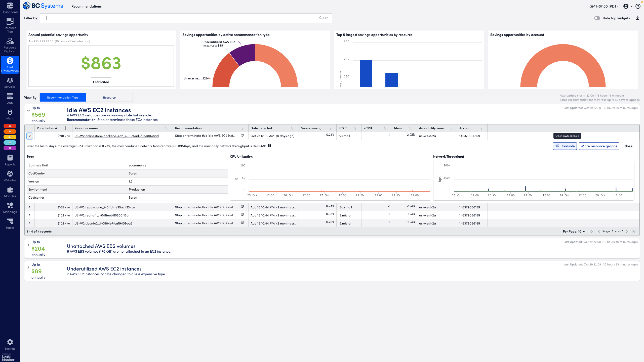
Task: Open US-W2:ubuntu2 resource link
Action: [x=103, y=223]
